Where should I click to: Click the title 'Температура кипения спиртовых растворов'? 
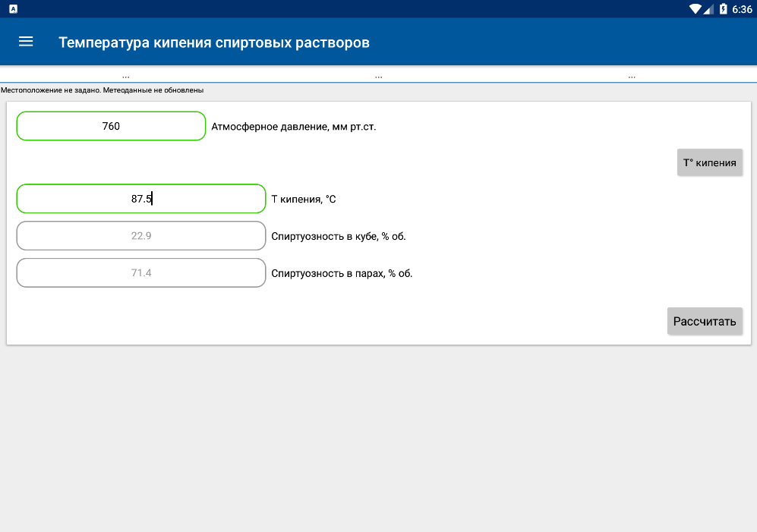point(214,42)
